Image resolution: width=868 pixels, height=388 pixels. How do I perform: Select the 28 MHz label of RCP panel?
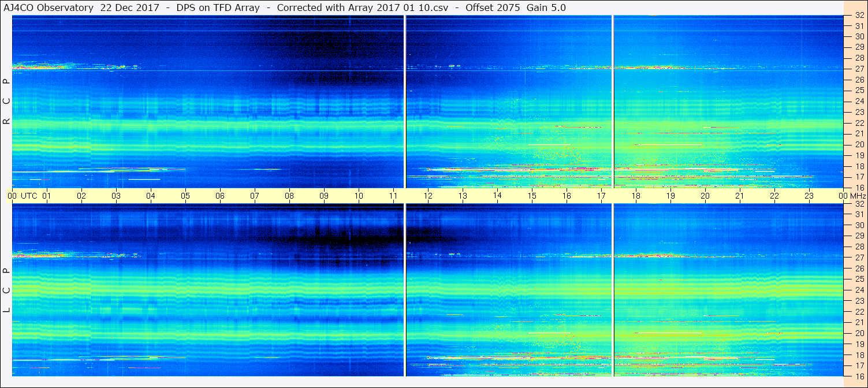click(x=859, y=58)
